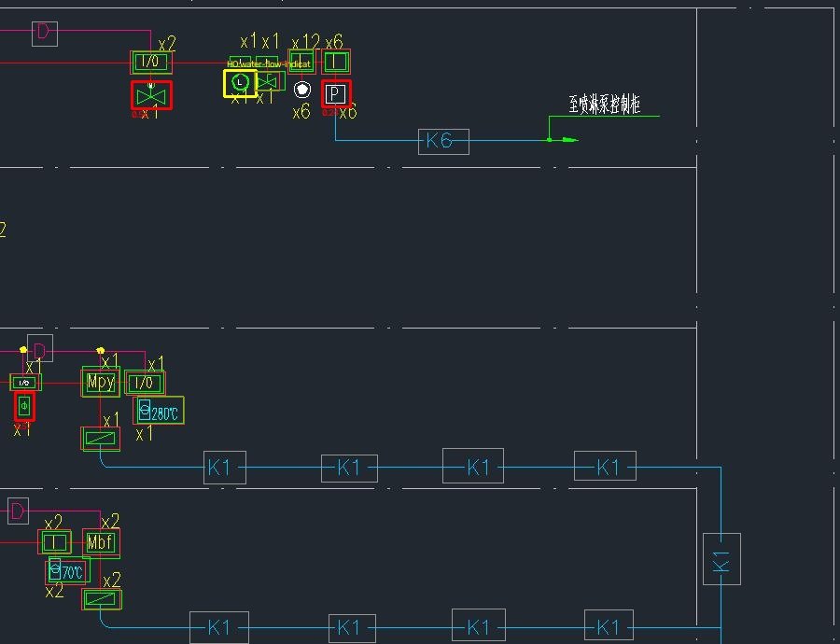
Task: Select the I/O module right of Mpy
Action: coord(145,383)
